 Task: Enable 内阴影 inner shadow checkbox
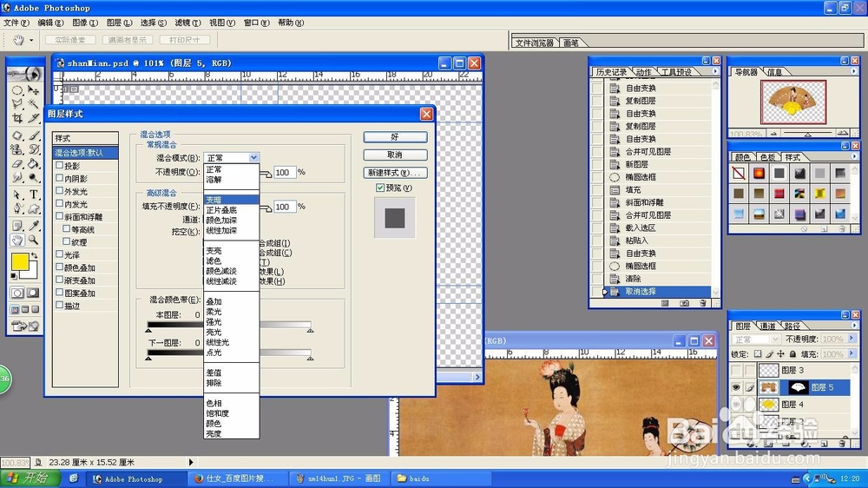pyautogui.click(x=59, y=178)
